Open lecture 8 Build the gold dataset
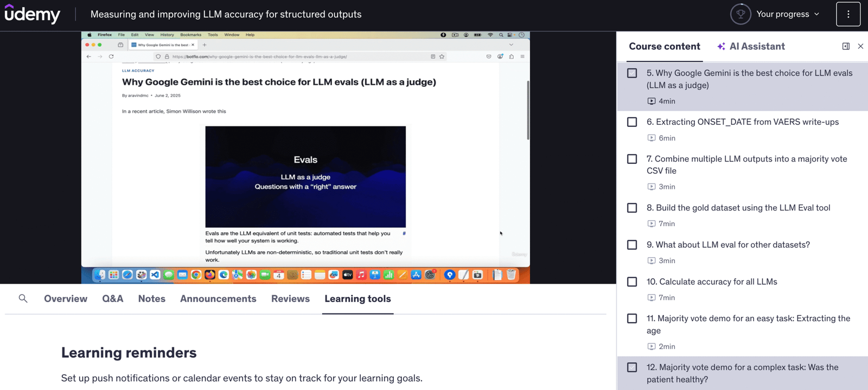Screen dimensions: 868x390 [x=738, y=208]
